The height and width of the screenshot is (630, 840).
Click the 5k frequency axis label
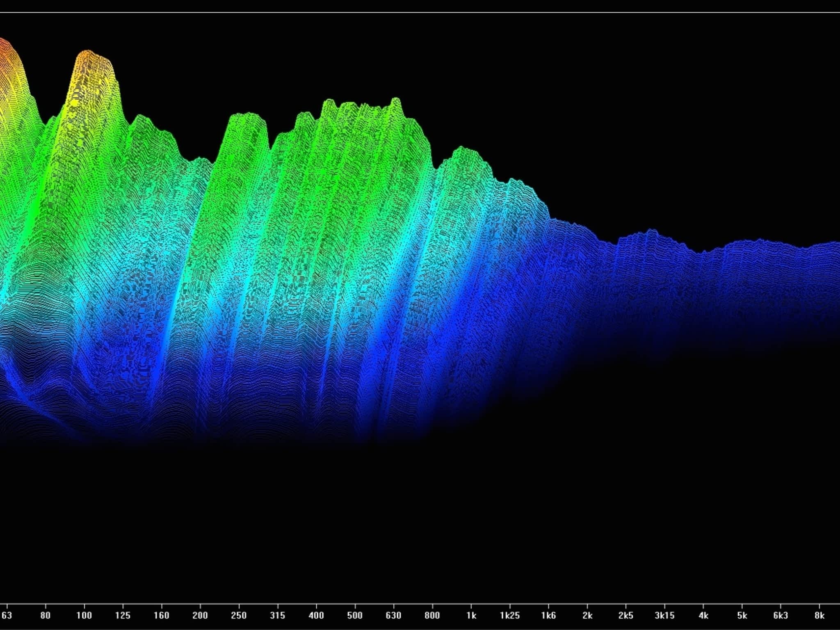click(x=742, y=616)
